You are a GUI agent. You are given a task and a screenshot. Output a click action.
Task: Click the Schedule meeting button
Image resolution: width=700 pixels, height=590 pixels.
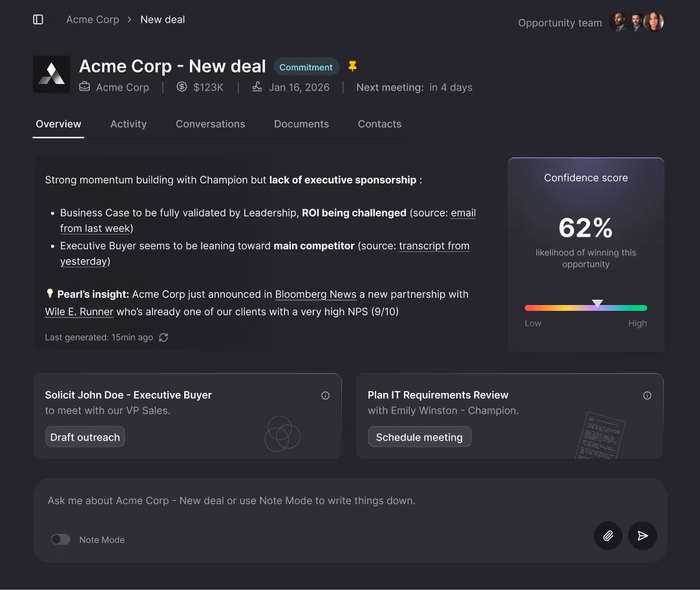419,437
